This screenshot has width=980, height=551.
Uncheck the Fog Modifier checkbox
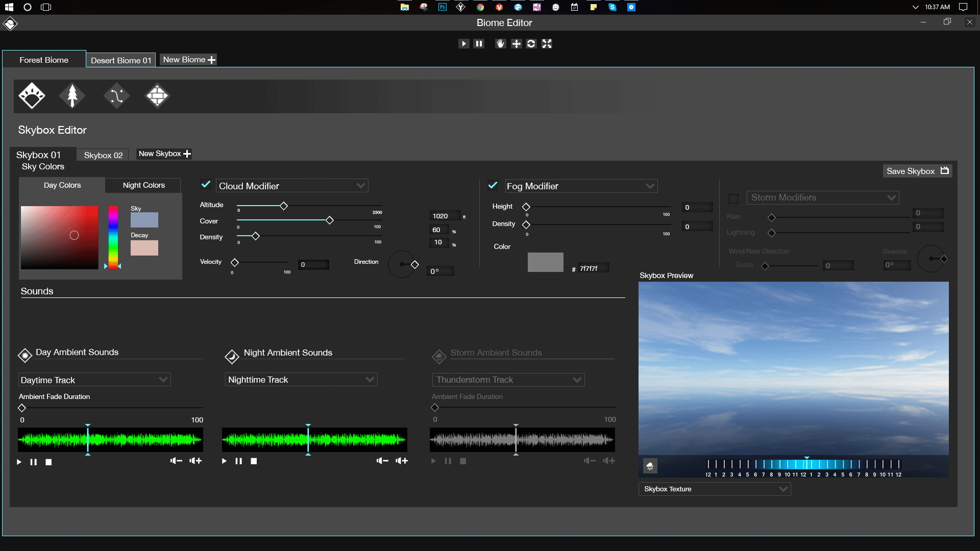(493, 185)
